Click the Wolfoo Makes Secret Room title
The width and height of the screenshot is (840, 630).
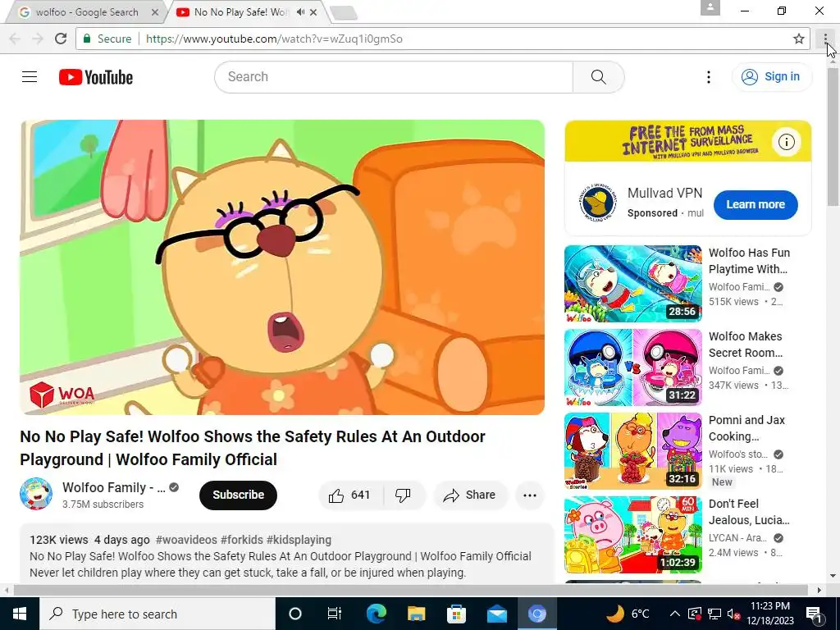click(746, 345)
